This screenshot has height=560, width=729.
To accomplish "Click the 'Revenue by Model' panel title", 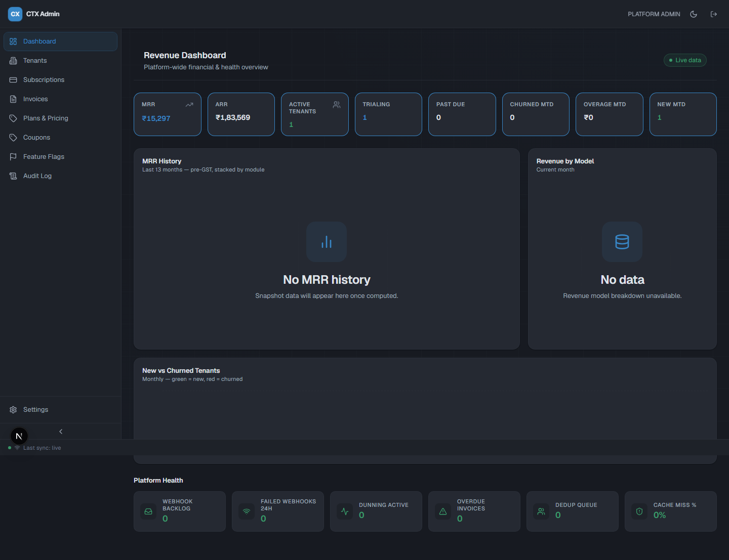I will [565, 161].
